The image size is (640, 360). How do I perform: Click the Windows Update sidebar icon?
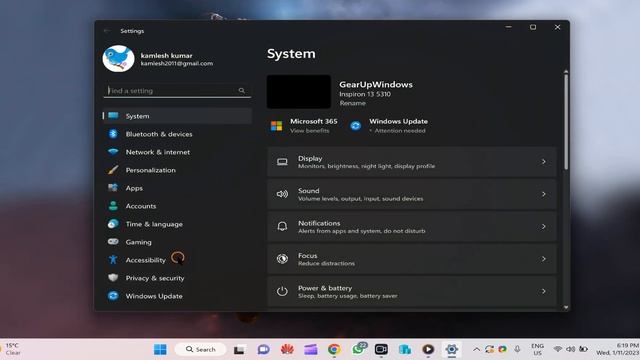click(113, 296)
